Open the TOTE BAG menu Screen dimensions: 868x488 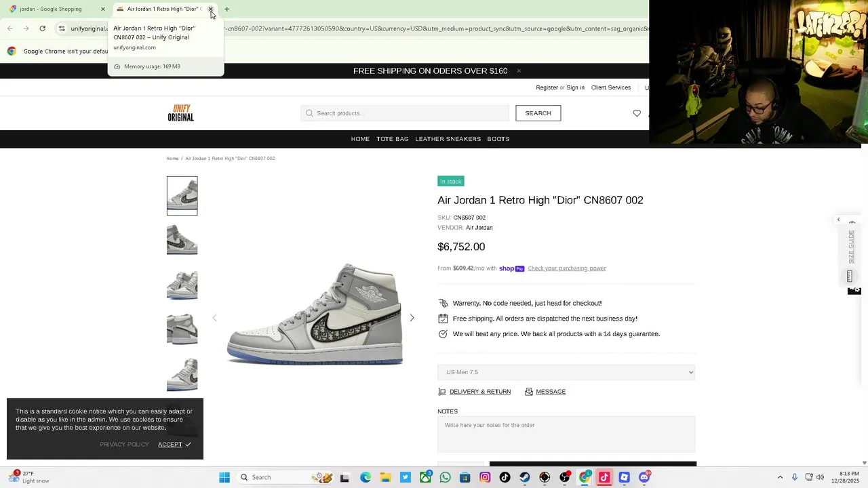(x=393, y=139)
